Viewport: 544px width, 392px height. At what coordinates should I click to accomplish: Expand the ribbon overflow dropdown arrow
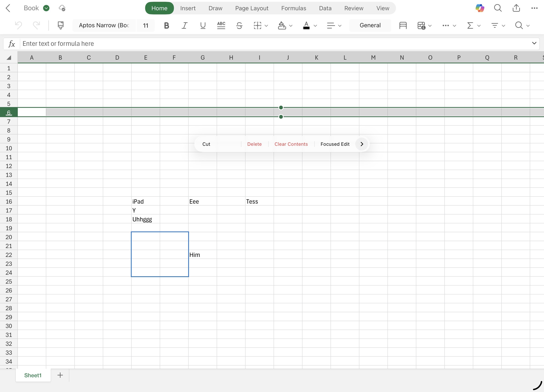click(x=454, y=26)
